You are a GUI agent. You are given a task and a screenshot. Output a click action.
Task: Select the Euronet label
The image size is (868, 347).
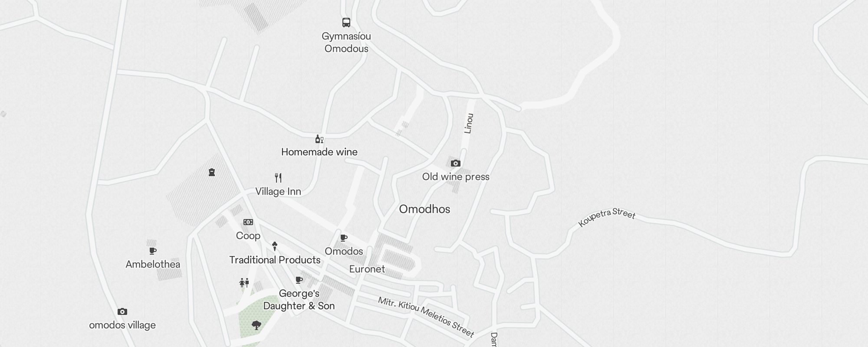[367, 269]
